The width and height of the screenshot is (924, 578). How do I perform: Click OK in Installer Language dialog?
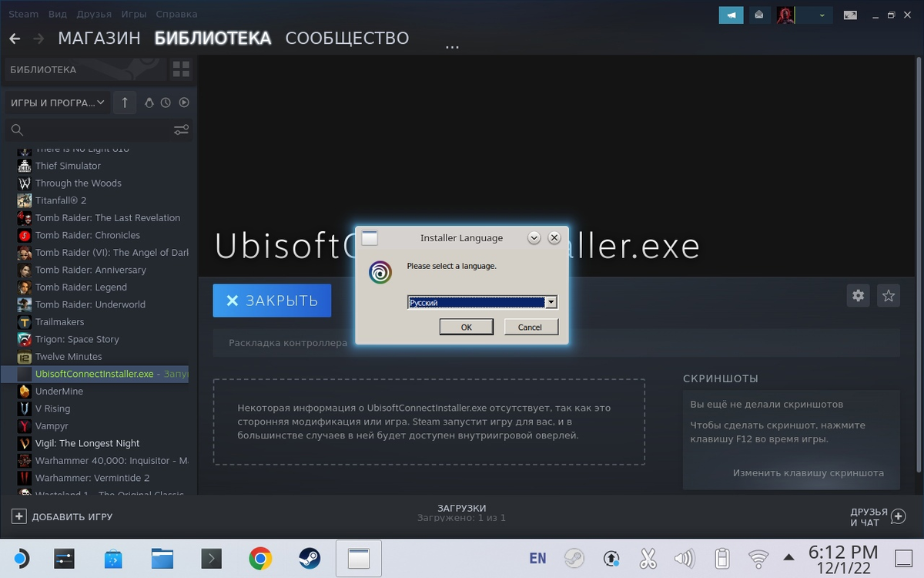pos(466,327)
